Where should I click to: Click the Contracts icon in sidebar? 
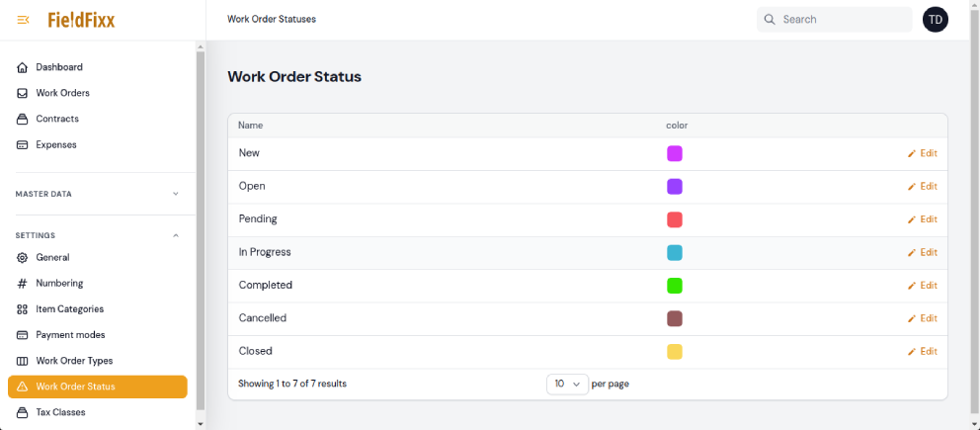23,119
